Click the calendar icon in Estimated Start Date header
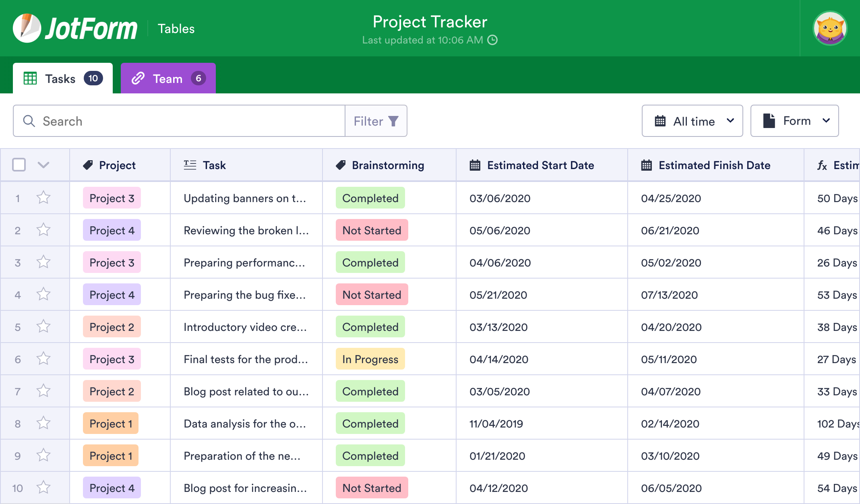Viewport: 860px width, 504px height. 475,165
